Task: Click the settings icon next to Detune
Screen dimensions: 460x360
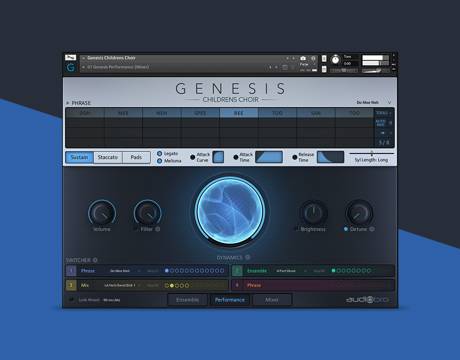Action: [372, 229]
